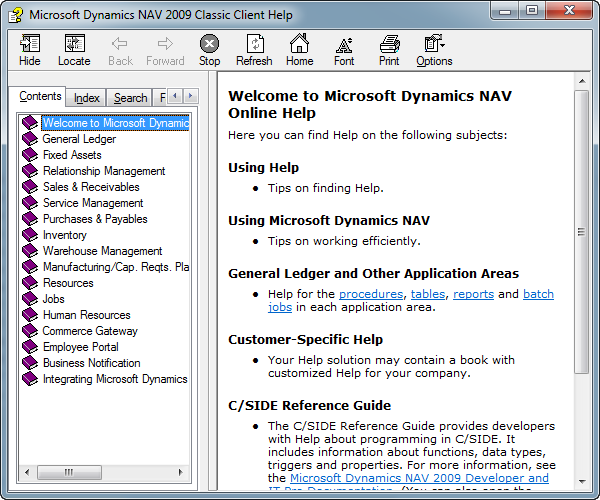Select Service Management topic

click(93, 203)
